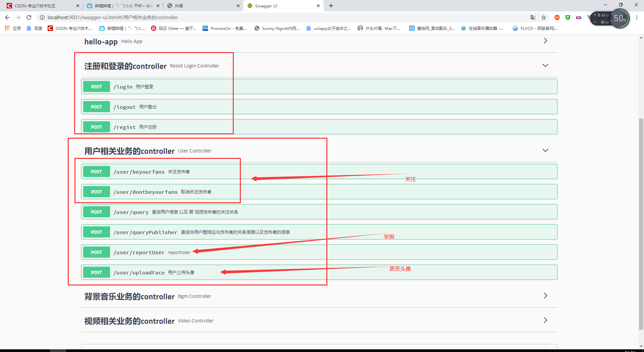The width and height of the screenshot is (644, 352).
Task: Click the 视频相关业务的controller heading
Action: [129, 321]
